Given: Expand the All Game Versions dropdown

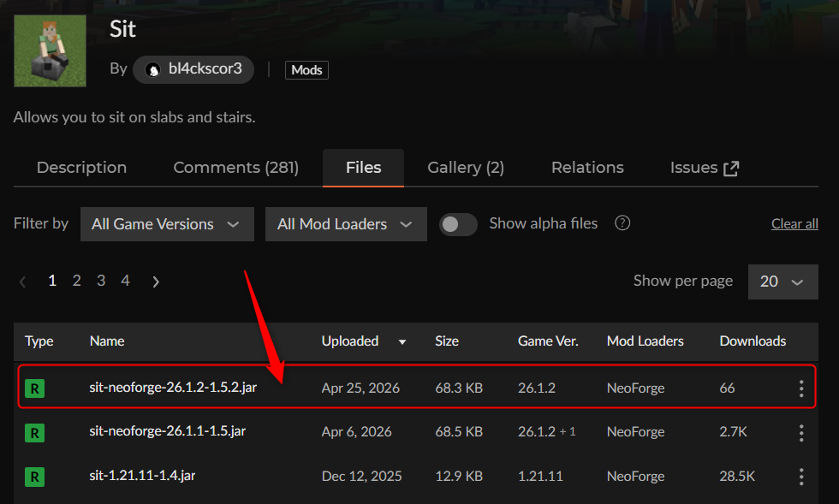Looking at the screenshot, I should point(167,224).
